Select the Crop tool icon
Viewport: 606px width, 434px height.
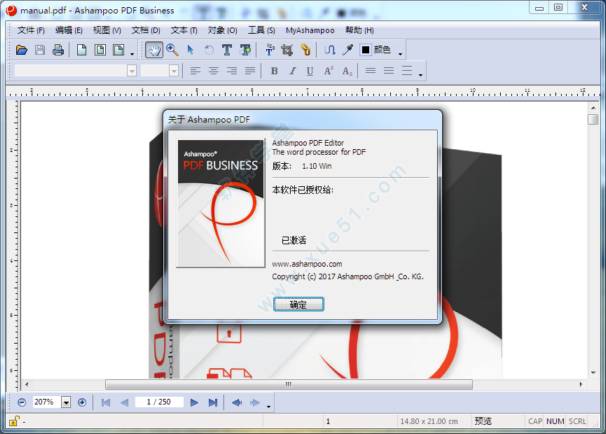(x=287, y=50)
